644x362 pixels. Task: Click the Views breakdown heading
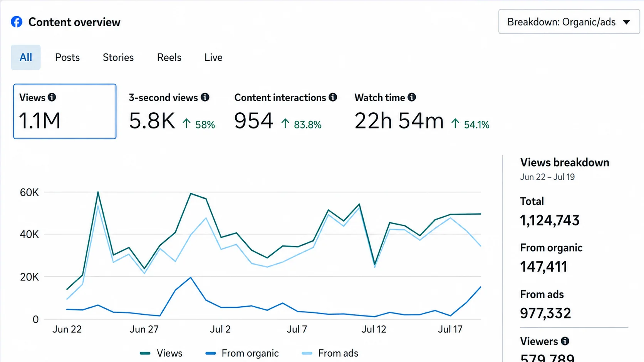(x=565, y=162)
